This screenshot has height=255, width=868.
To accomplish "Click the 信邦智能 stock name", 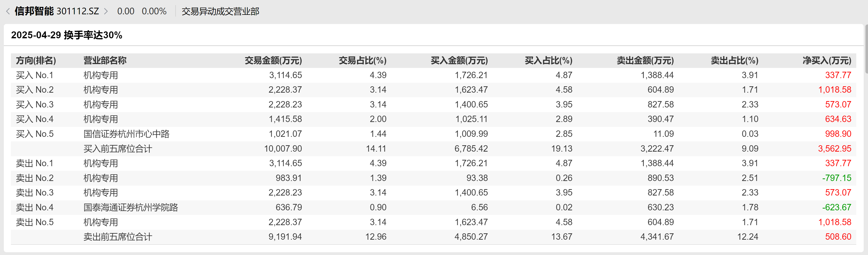I will coord(34,11).
